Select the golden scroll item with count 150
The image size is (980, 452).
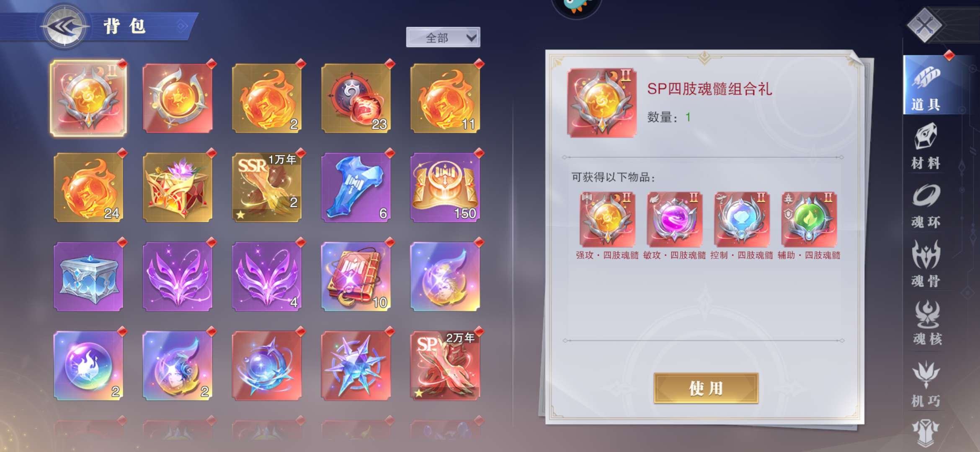pos(445,187)
